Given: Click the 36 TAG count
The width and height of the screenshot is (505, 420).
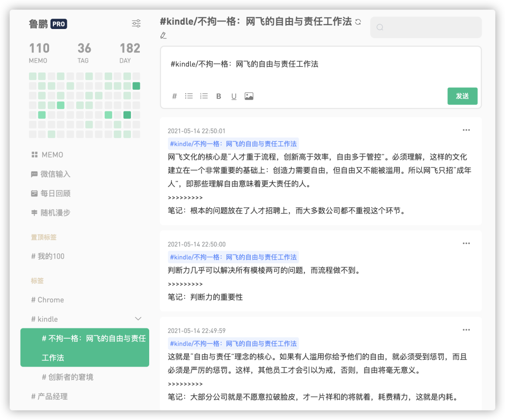Looking at the screenshot, I should 84,53.
